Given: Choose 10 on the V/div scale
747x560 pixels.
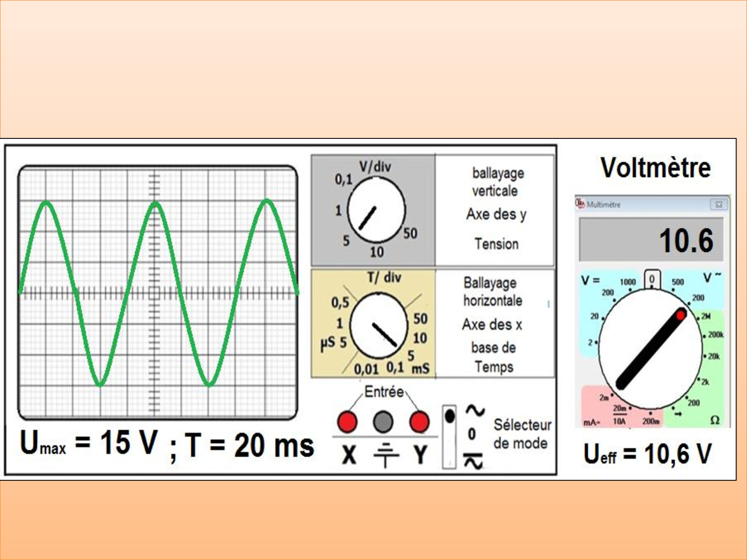Looking at the screenshot, I should [377, 252].
